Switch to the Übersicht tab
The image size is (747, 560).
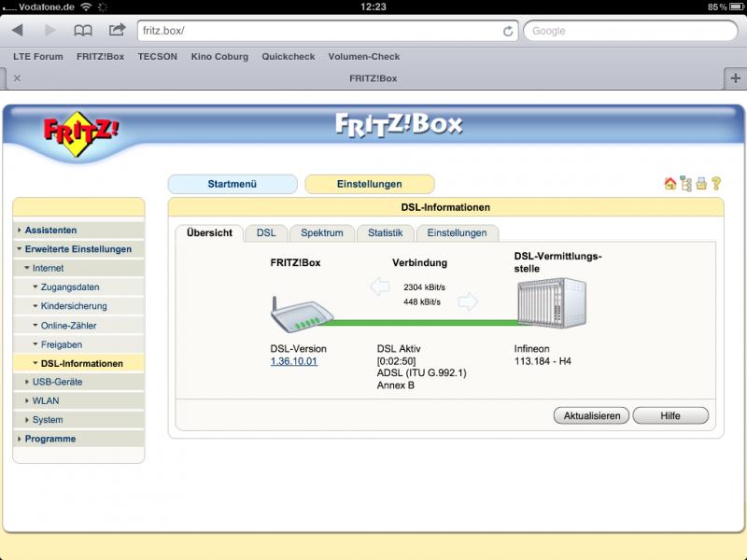[209, 232]
